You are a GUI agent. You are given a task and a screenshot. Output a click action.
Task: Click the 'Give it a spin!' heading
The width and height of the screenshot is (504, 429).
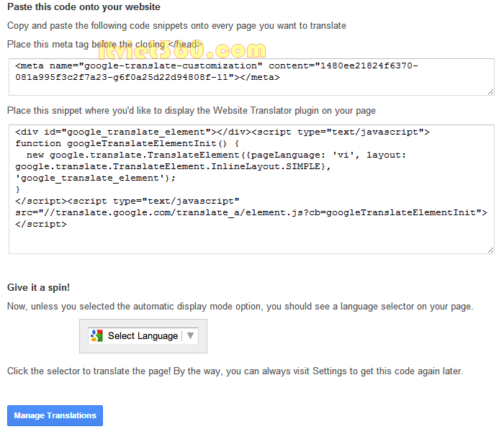pos(38,288)
